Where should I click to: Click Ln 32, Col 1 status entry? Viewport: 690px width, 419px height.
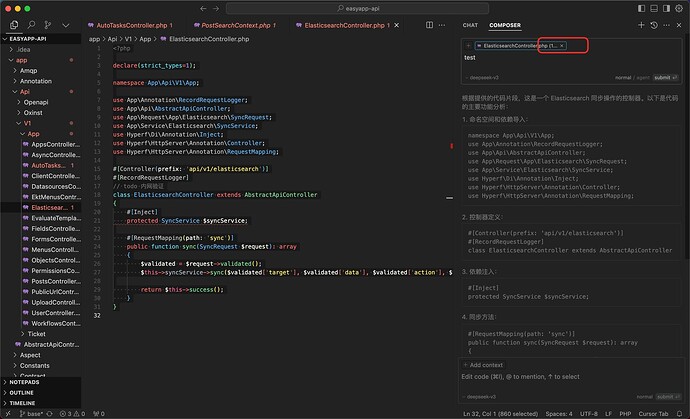pos(500,414)
